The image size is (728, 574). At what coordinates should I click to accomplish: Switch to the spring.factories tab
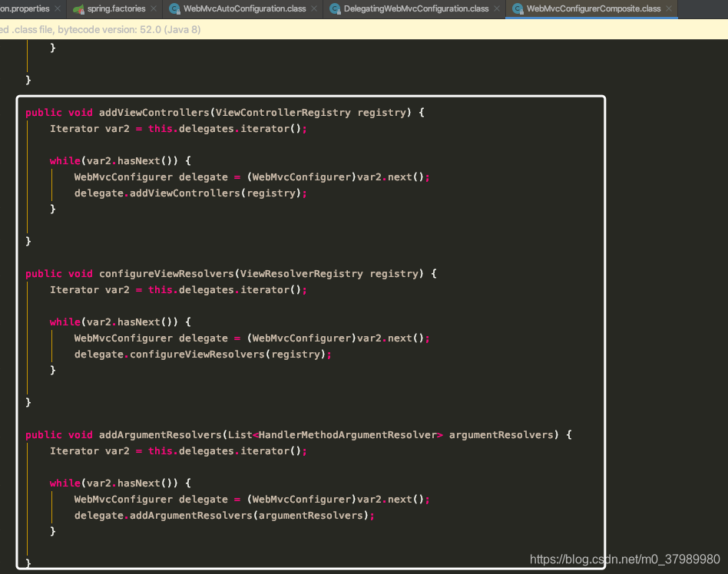click(116, 8)
